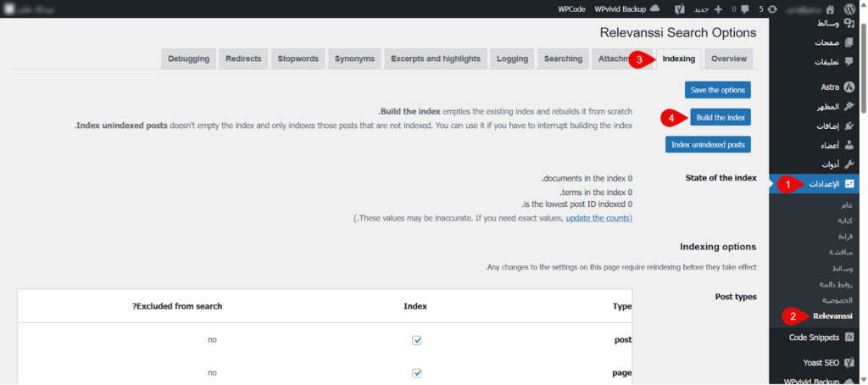Open the Stopwords tab

coord(298,59)
